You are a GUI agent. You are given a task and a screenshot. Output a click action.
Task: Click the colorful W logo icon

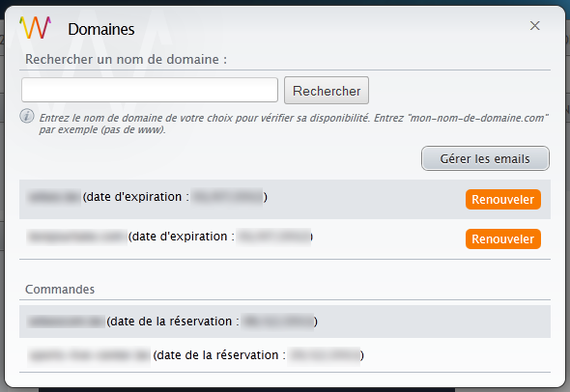tap(35, 28)
